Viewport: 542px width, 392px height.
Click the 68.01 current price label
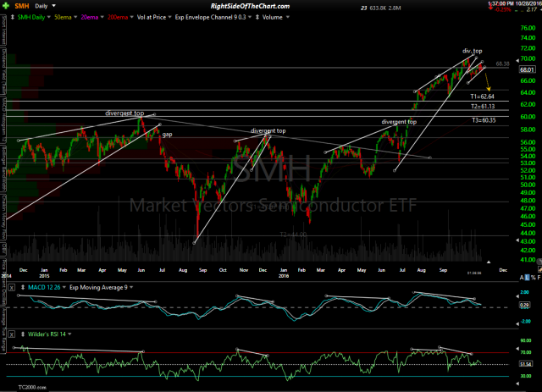coord(527,70)
